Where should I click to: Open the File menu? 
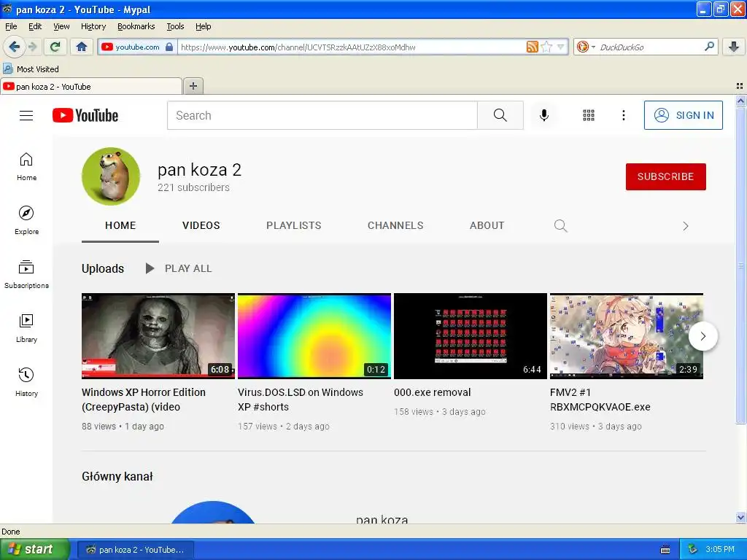pyautogui.click(x=11, y=26)
